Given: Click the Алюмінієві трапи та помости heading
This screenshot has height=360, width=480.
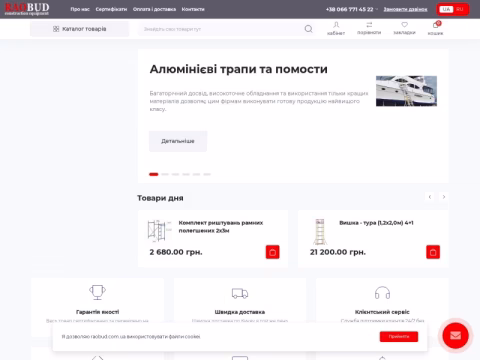Looking at the screenshot, I should tap(239, 69).
